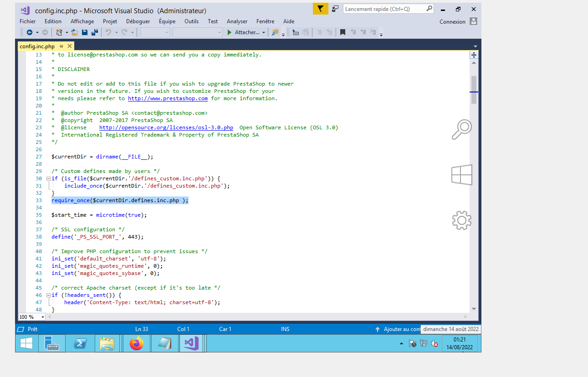Click the Navigate Backward arrow icon
588x377 pixels.
30,32
